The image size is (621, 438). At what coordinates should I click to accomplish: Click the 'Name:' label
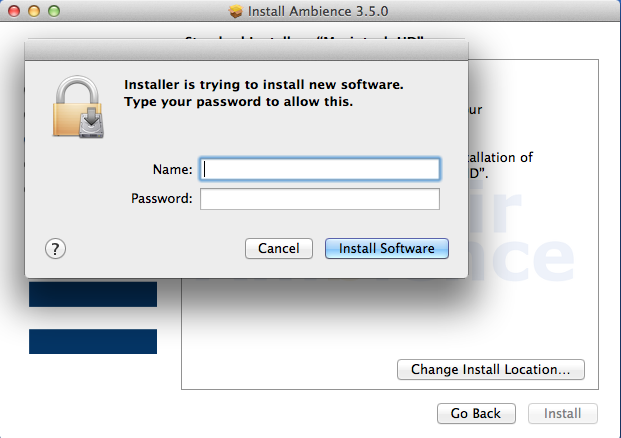click(x=173, y=169)
